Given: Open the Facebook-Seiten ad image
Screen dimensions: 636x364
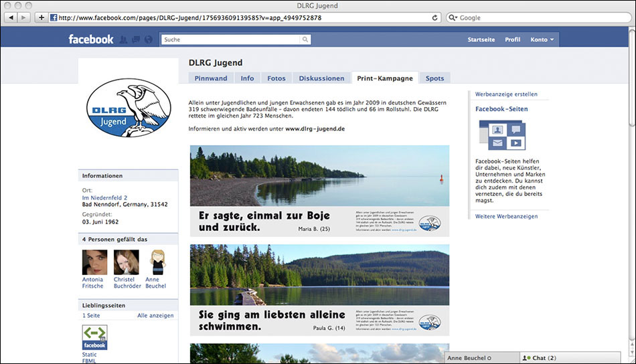Looking at the screenshot, I should [x=502, y=135].
